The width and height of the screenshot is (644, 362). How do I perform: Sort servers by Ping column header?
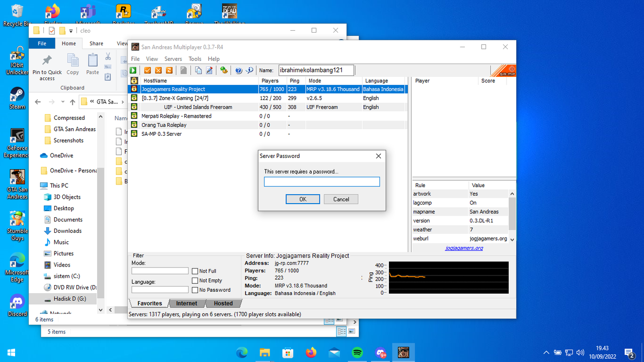(296, 80)
